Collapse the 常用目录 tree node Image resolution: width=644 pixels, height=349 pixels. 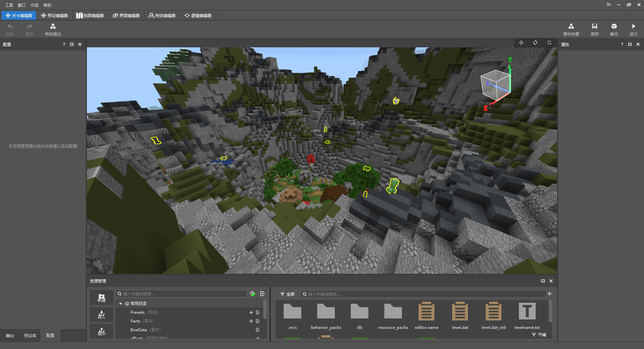pos(120,304)
